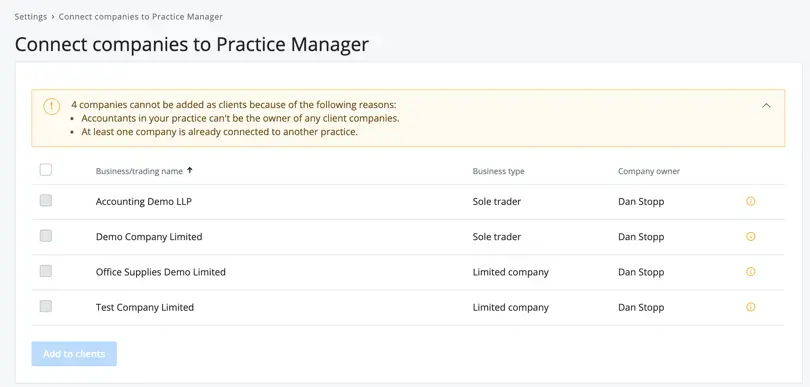This screenshot has height=387, width=810.
Task: Click info icon for Test Company Limited
Action: click(x=751, y=307)
